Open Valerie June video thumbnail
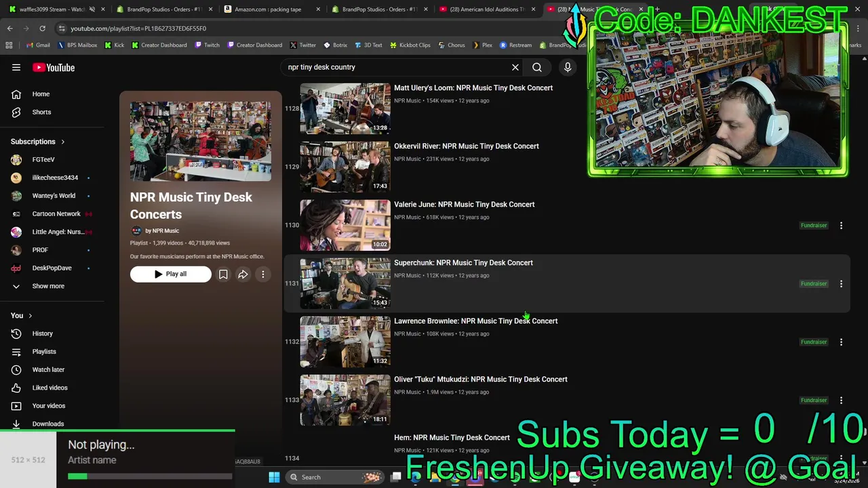 point(345,225)
